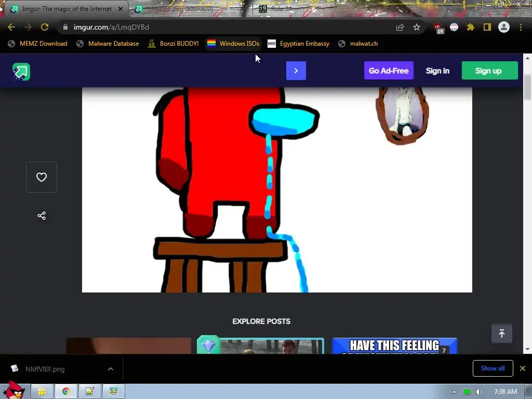Open the HAVE THIS FEELING post thumbnail

(394, 345)
